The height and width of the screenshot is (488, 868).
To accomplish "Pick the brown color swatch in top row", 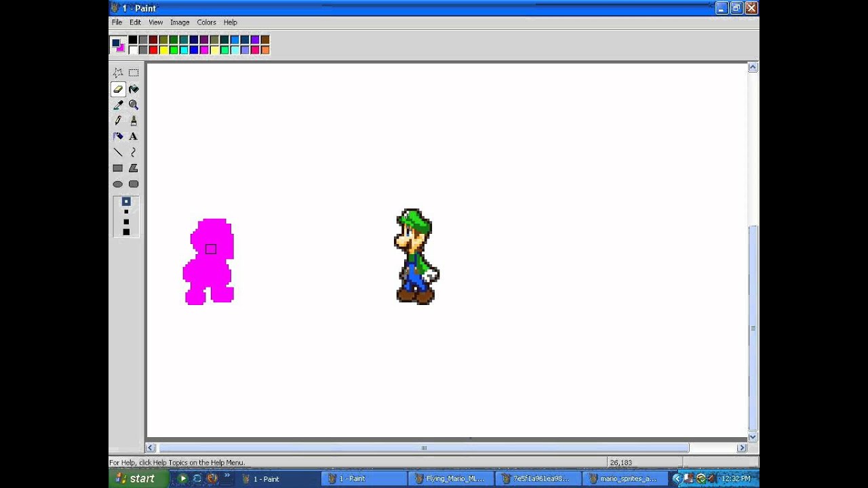I will [265, 40].
